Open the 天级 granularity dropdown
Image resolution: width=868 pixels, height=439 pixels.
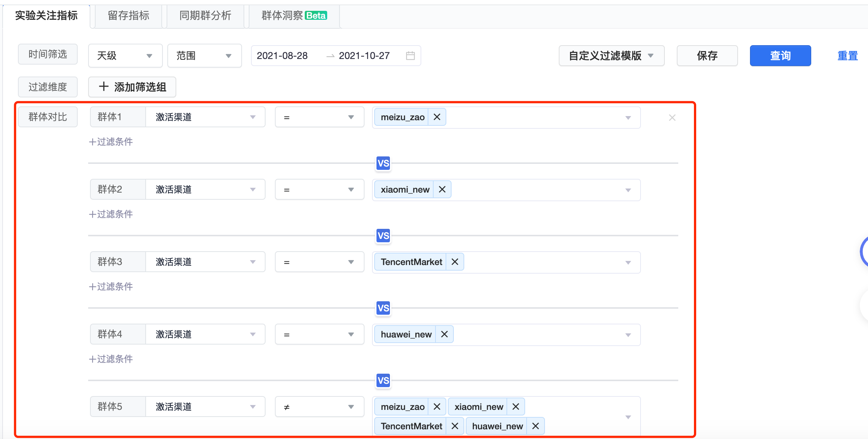coord(125,56)
